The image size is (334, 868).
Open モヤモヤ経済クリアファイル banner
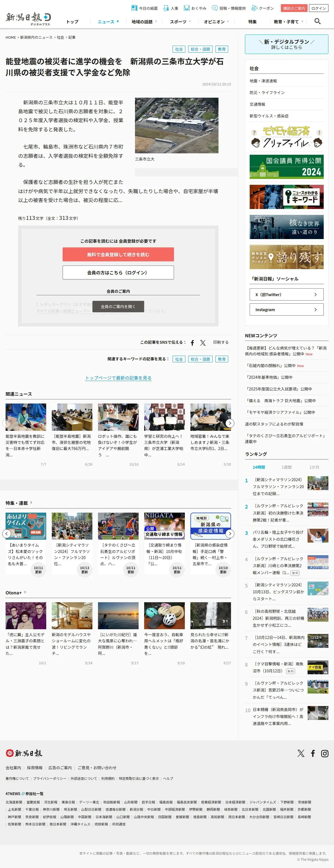point(286,137)
